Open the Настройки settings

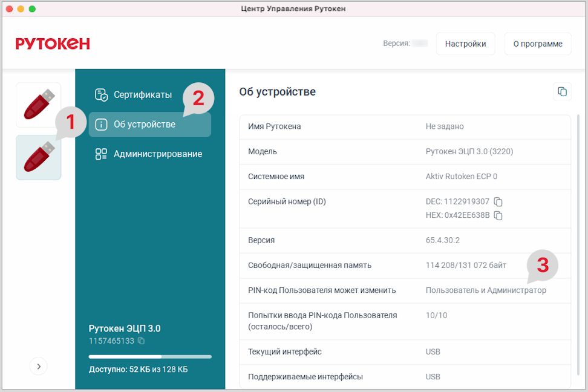click(465, 44)
